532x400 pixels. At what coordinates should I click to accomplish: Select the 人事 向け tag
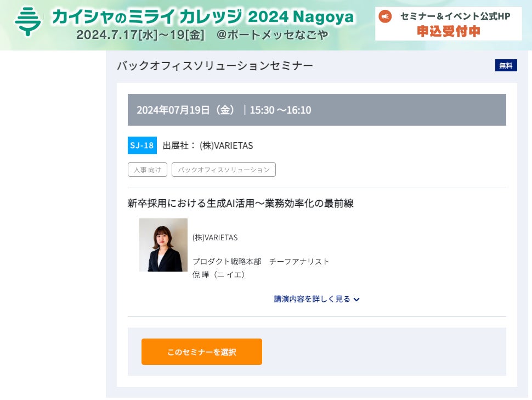tap(148, 170)
